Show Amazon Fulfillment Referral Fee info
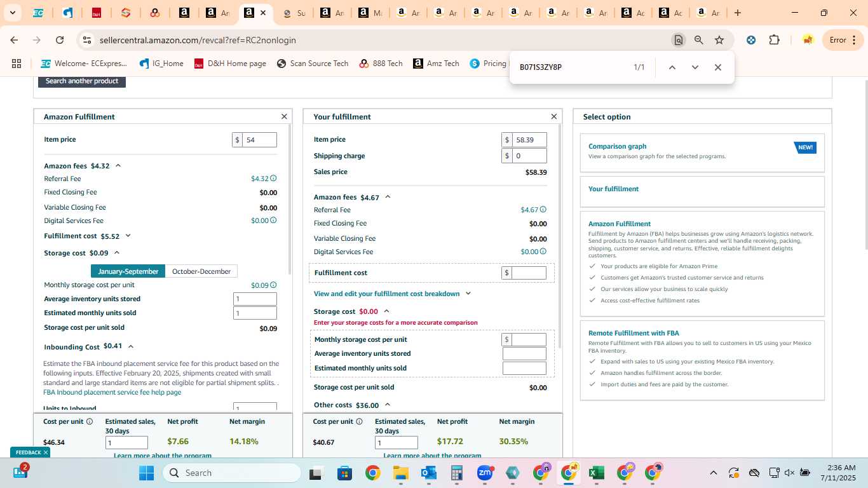This screenshot has height=488, width=868. click(x=273, y=179)
